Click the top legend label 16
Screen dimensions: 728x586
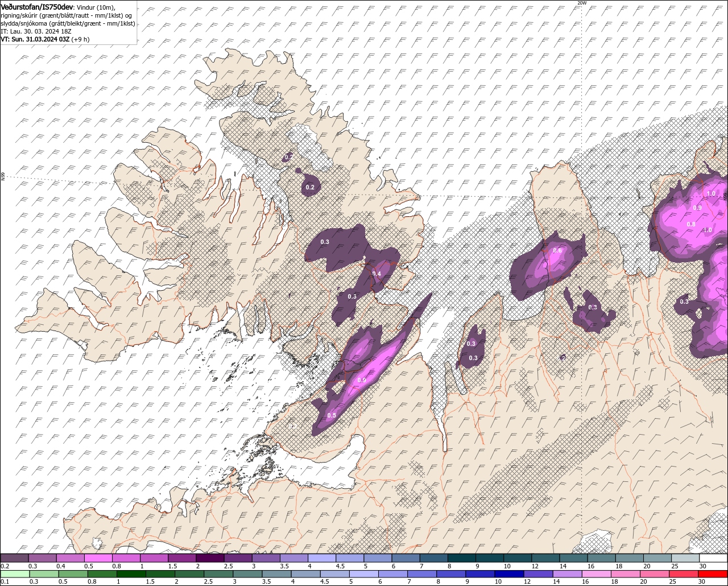[x=591, y=566]
